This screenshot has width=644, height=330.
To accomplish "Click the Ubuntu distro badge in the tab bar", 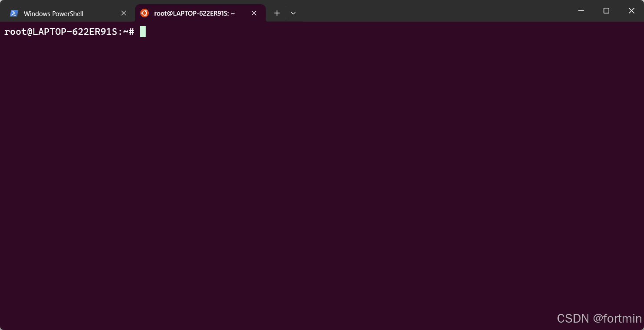I will tap(144, 13).
